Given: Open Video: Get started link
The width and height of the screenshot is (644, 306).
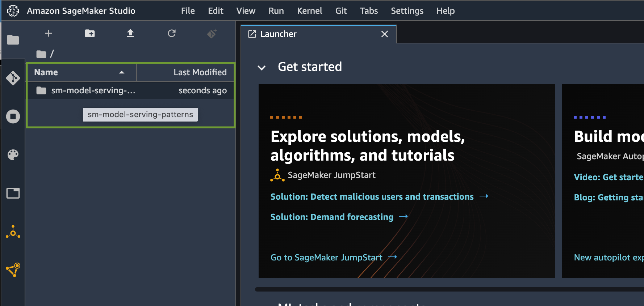Looking at the screenshot, I should [609, 177].
